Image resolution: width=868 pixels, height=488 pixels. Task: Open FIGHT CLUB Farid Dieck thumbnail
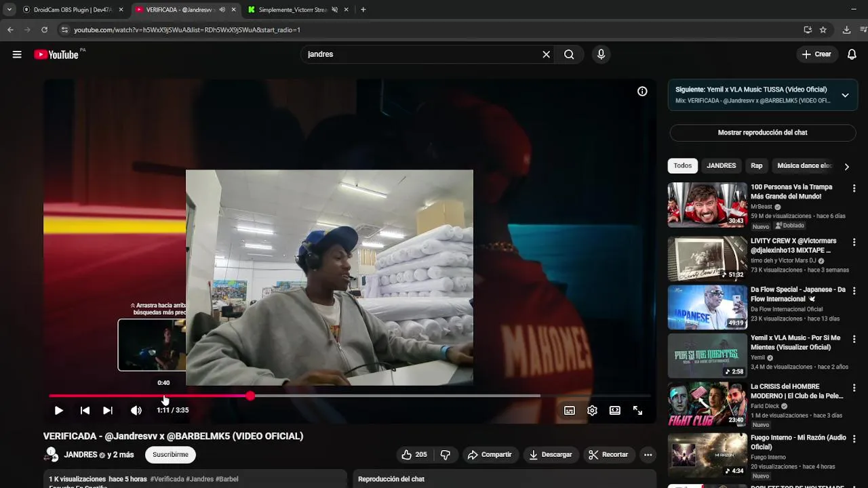click(x=707, y=404)
